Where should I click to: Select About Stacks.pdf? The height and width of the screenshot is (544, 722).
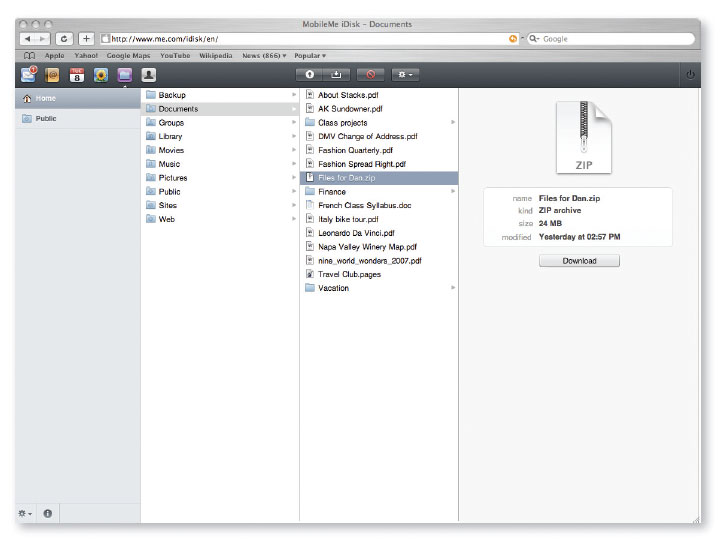pos(379,95)
